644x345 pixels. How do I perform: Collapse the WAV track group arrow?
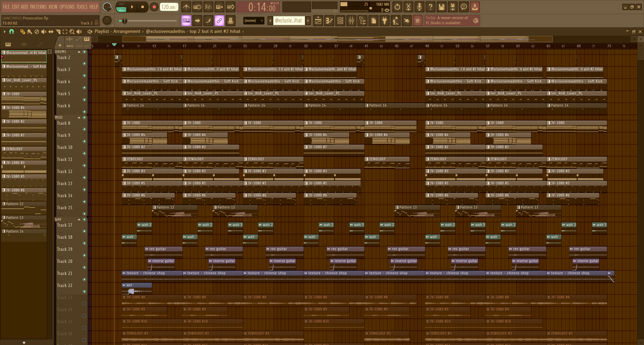79,220
